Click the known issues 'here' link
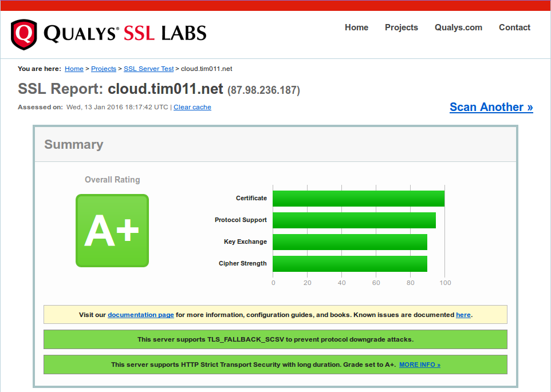 pos(463,315)
